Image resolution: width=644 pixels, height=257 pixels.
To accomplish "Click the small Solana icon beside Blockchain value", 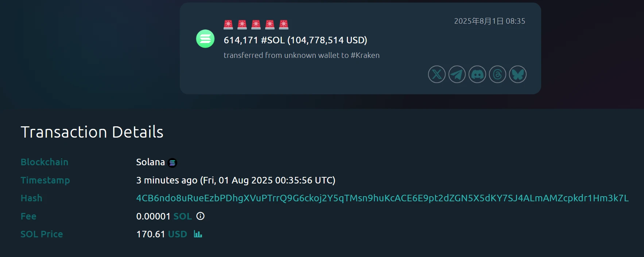I will (172, 163).
